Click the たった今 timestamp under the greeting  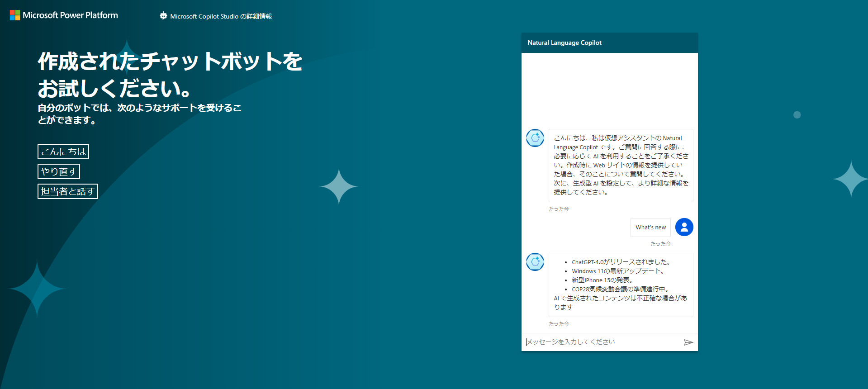pos(559,209)
